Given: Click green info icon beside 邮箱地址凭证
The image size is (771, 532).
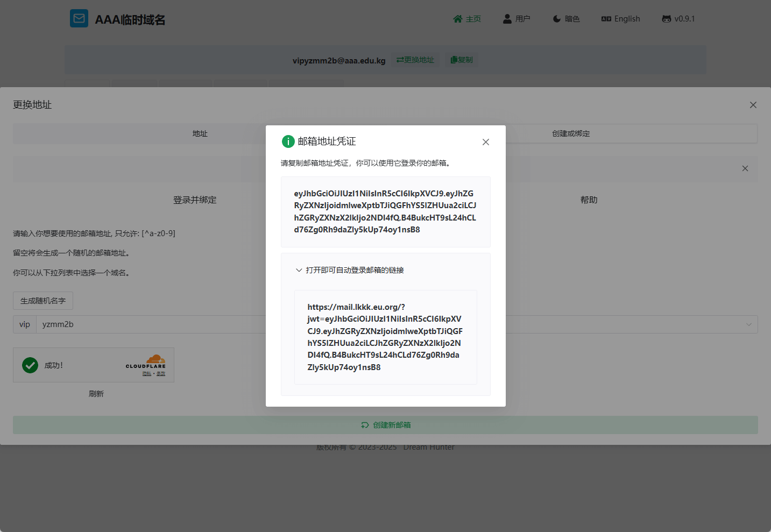Looking at the screenshot, I should point(288,141).
